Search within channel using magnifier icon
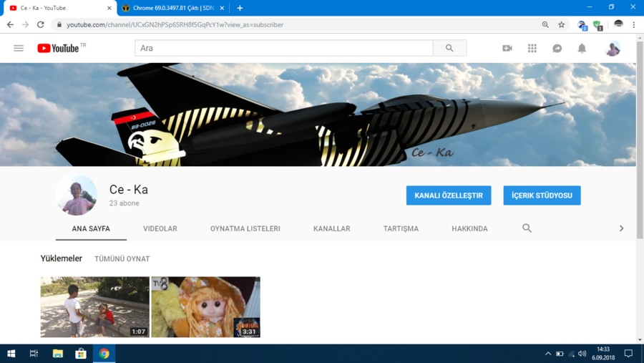644x363 pixels. (527, 228)
